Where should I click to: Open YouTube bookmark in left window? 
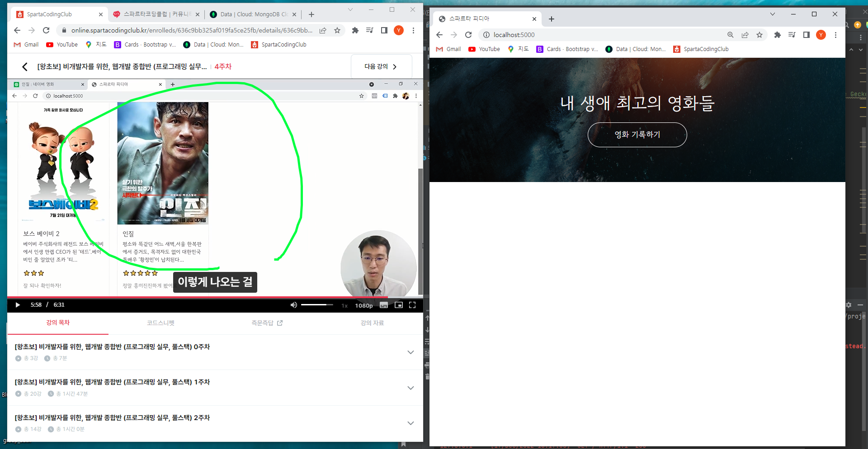coord(62,44)
